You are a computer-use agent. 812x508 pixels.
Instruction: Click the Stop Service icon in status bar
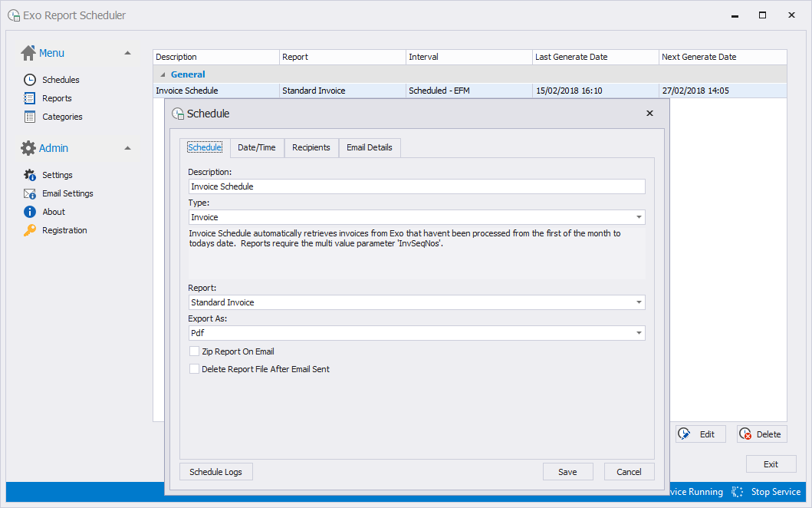[738, 492]
